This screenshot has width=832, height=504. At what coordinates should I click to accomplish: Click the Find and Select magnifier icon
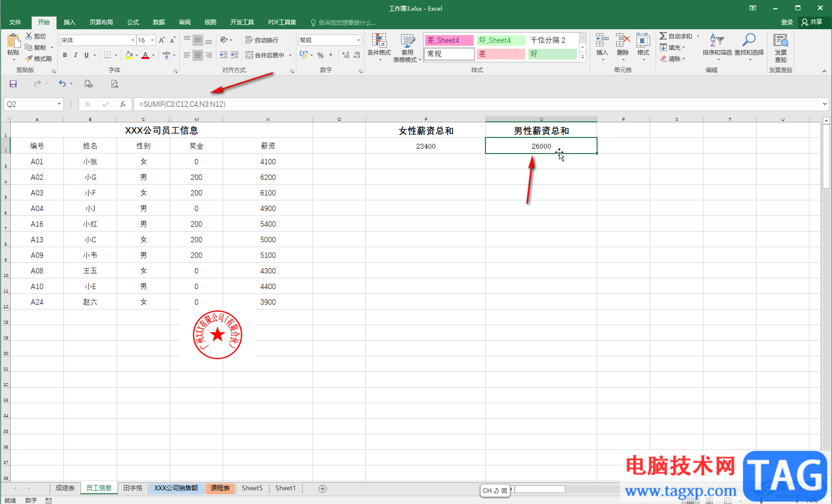coord(749,40)
